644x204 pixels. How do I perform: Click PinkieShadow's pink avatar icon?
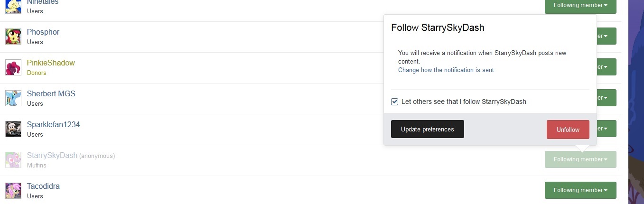coord(13,67)
